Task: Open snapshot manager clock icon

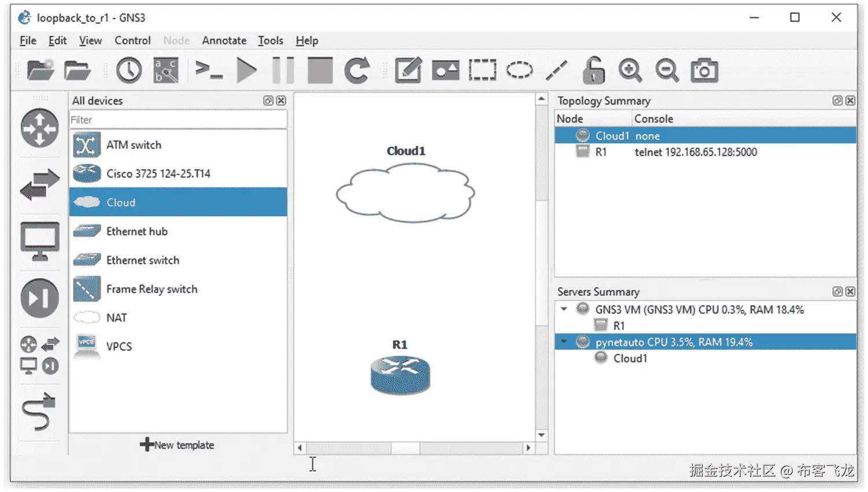Action: [x=128, y=71]
